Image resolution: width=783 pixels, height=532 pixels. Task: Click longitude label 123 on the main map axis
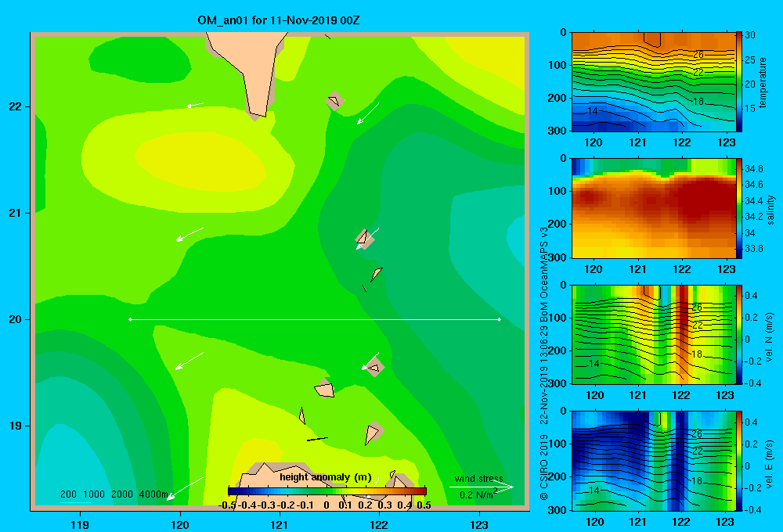pyautogui.click(x=479, y=524)
